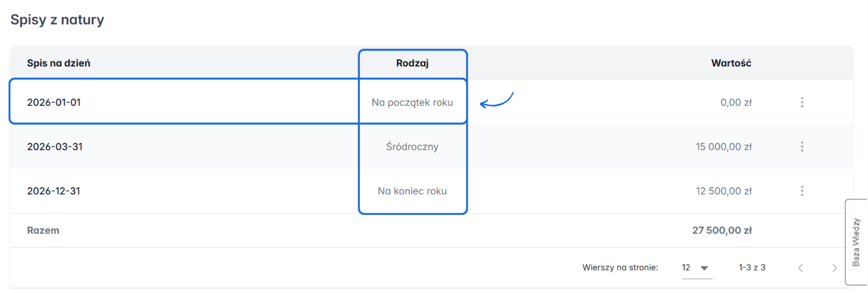Click the Wartość column header
868x293 pixels.
(x=731, y=63)
